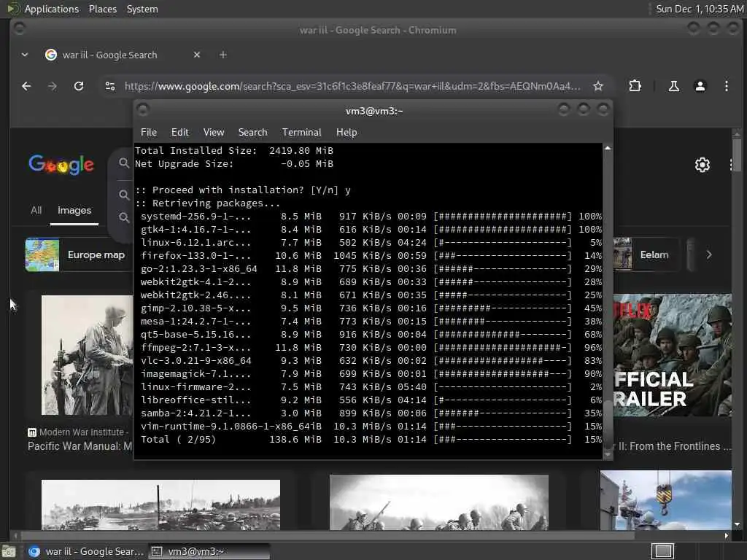Viewport: 747px width, 560px height.
Task: Open terminal File menu
Action: coord(149,133)
